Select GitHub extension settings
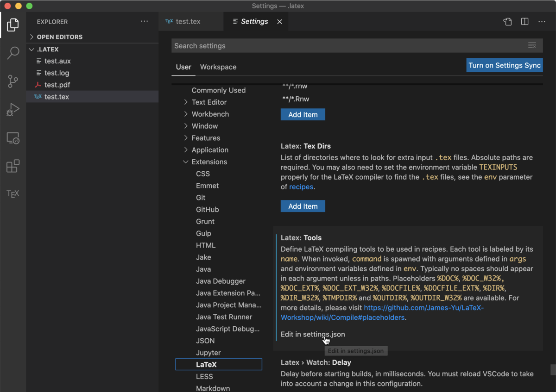The image size is (556, 392). click(x=207, y=210)
